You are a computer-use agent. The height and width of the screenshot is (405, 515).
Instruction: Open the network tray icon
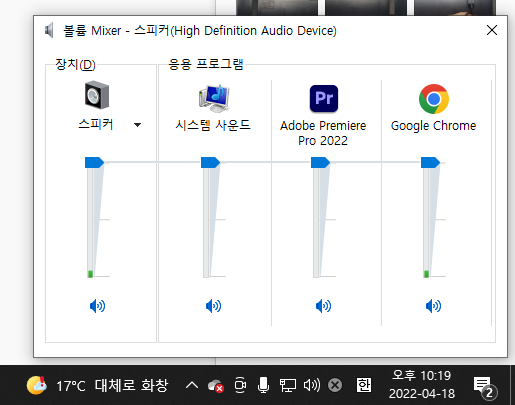[x=287, y=385]
